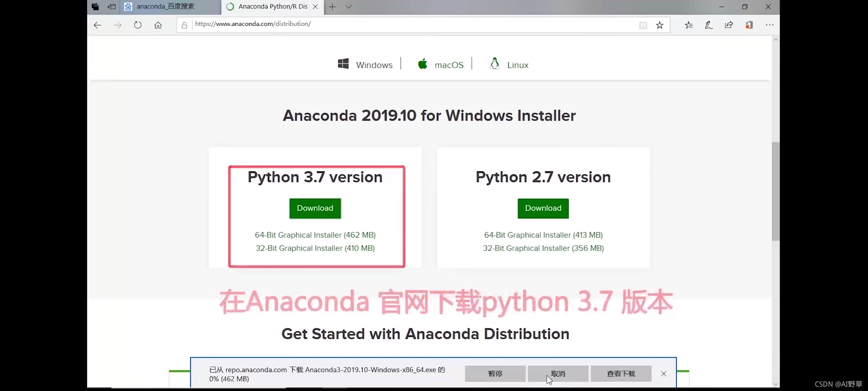The width and height of the screenshot is (868, 391).
Task: Click the set tabs aside icon
Action: (112, 7)
